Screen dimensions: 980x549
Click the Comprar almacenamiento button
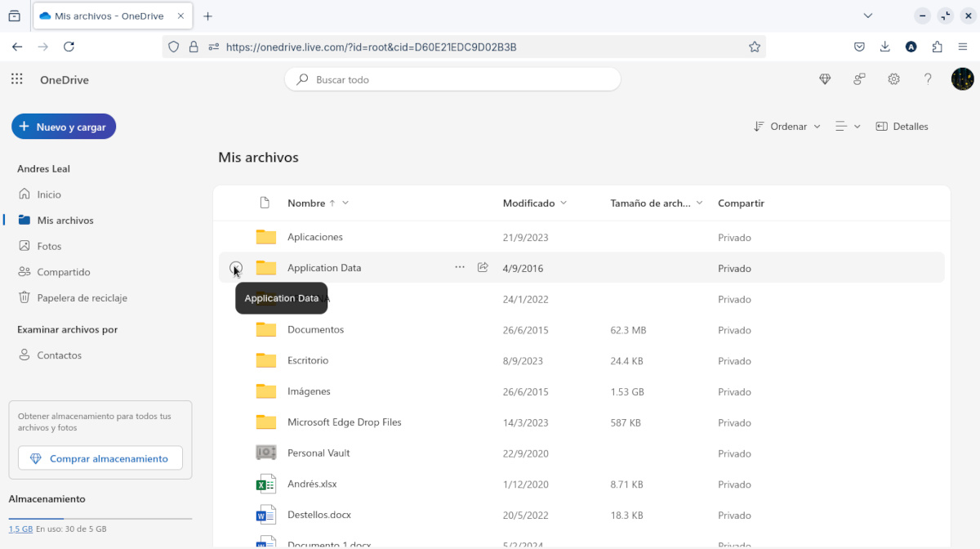(100, 458)
